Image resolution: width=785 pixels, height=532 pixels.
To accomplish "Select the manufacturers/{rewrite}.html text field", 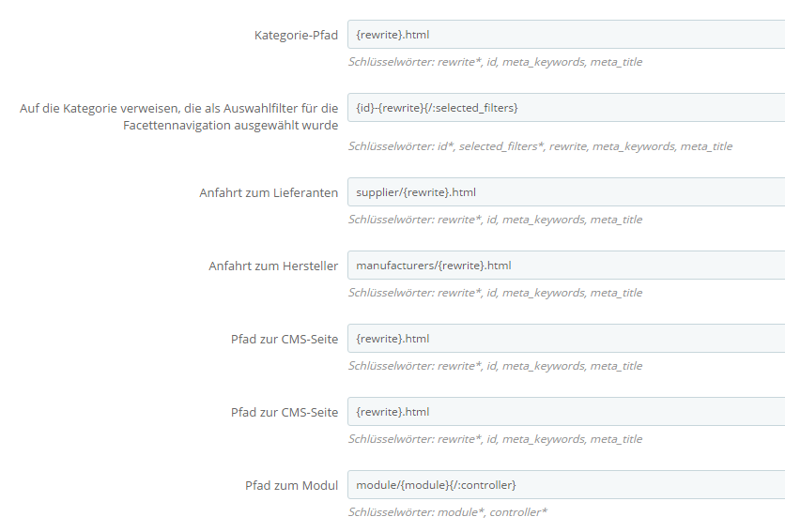I will (x=563, y=266).
